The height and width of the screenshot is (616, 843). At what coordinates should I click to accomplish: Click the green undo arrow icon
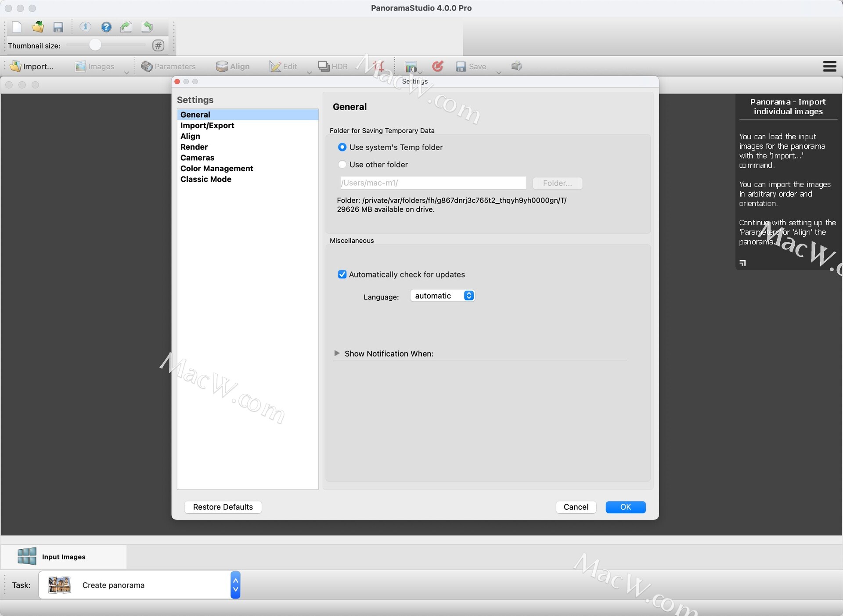(x=147, y=27)
